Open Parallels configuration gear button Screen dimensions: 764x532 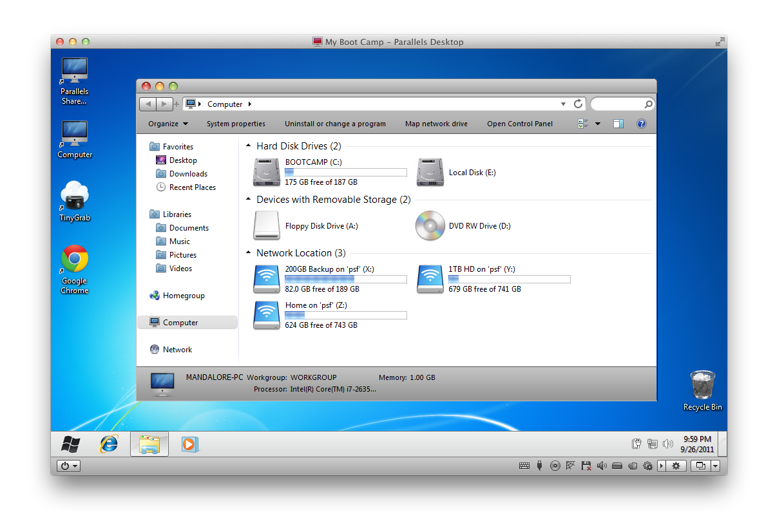point(676,466)
